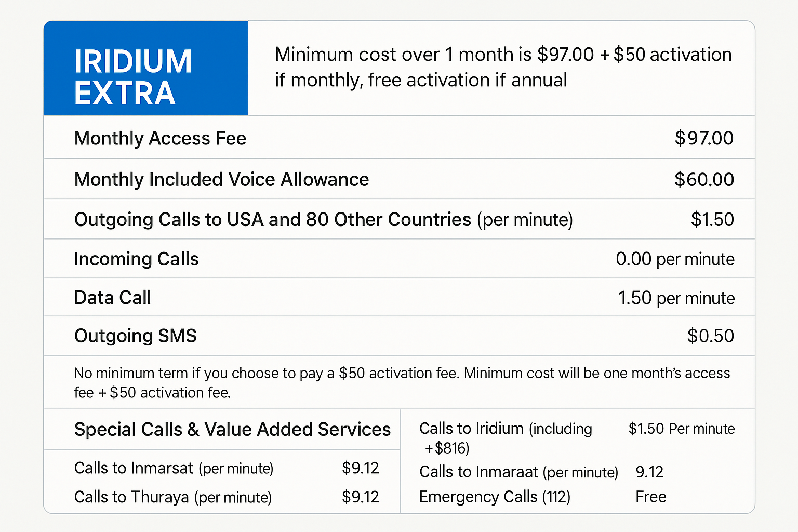Select the Monthly Access Fee label
This screenshot has height=532, width=798.
[160, 138]
